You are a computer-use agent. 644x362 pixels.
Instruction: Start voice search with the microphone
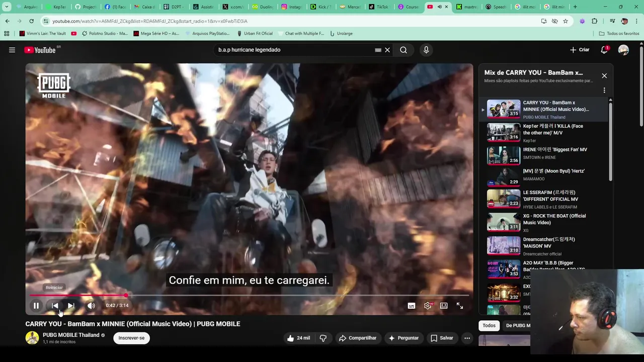(426, 50)
